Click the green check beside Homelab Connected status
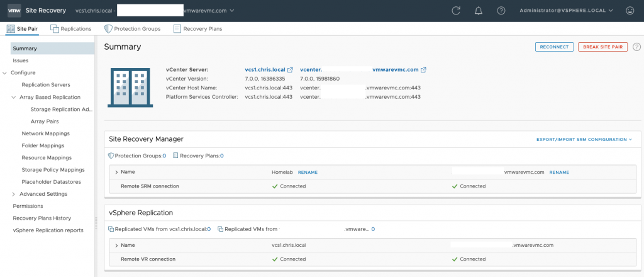This screenshot has height=277, width=644. (x=275, y=186)
